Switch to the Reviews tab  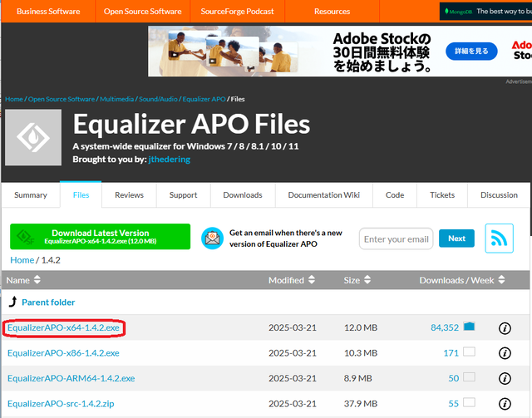pyautogui.click(x=129, y=195)
